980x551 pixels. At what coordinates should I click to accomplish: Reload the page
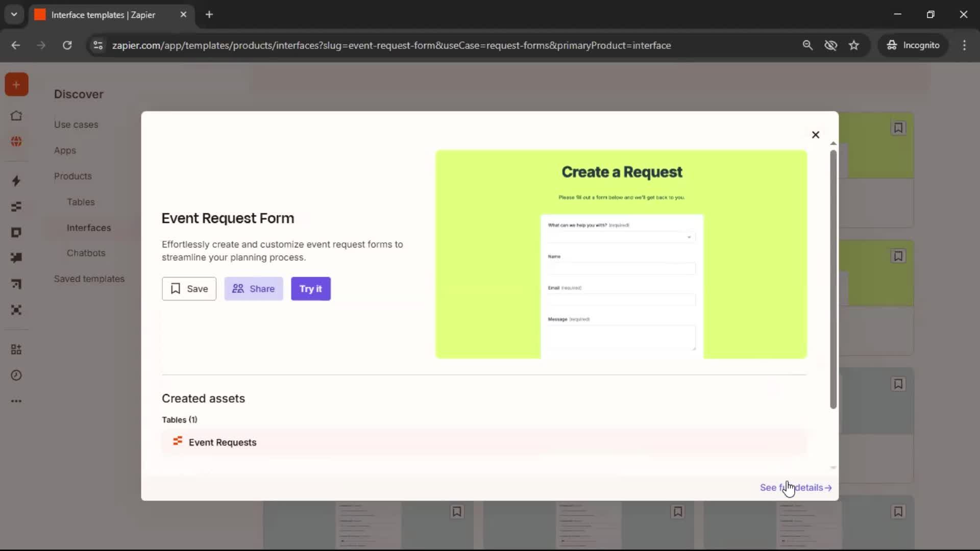pos(67,45)
